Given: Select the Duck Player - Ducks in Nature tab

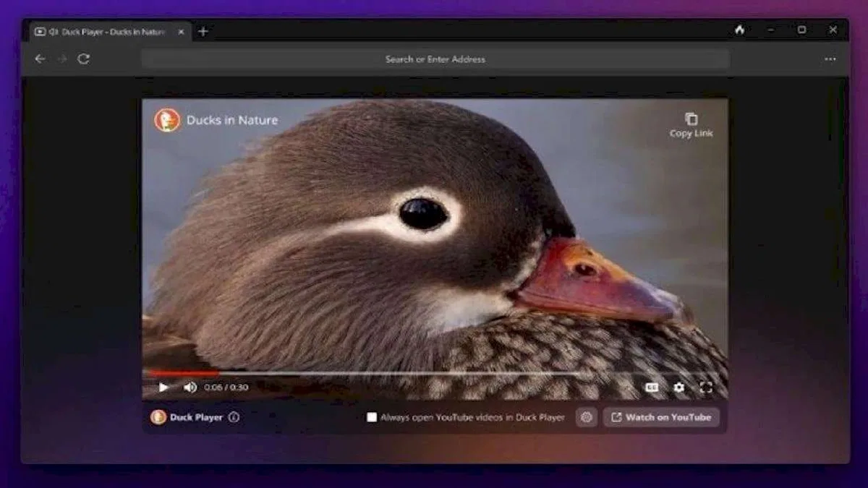Looking at the screenshot, I should click(x=110, y=32).
